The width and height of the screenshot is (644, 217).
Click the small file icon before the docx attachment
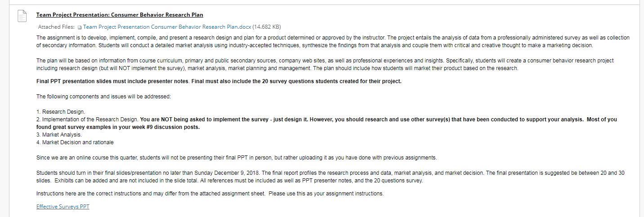(x=80, y=27)
